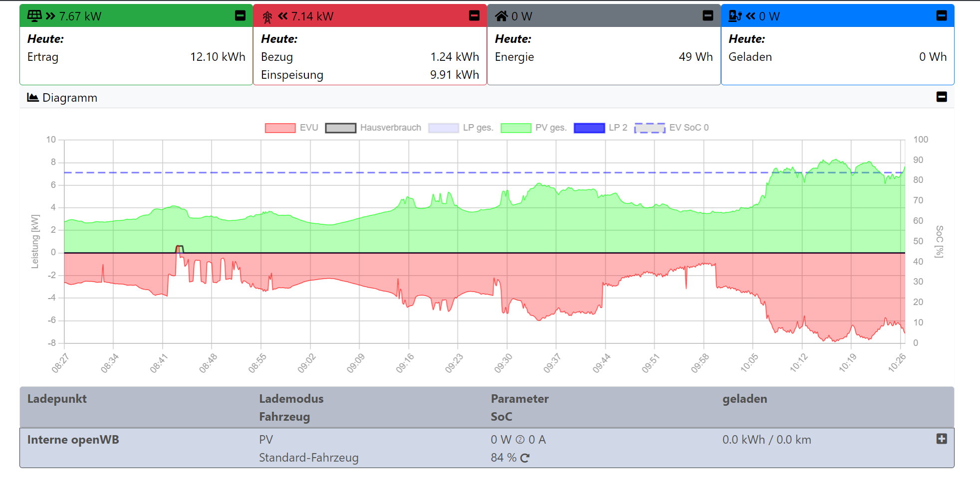Refresh the SoC value next to 84 %

click(x=525, y=458)
